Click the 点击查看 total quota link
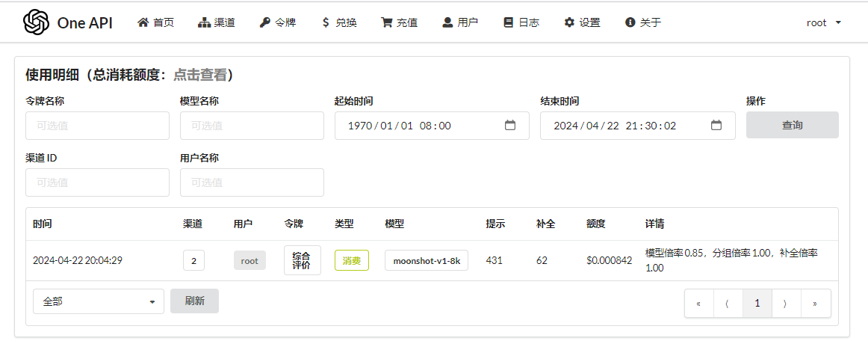This screenshot has height=341, width=868. click(200, 75)
